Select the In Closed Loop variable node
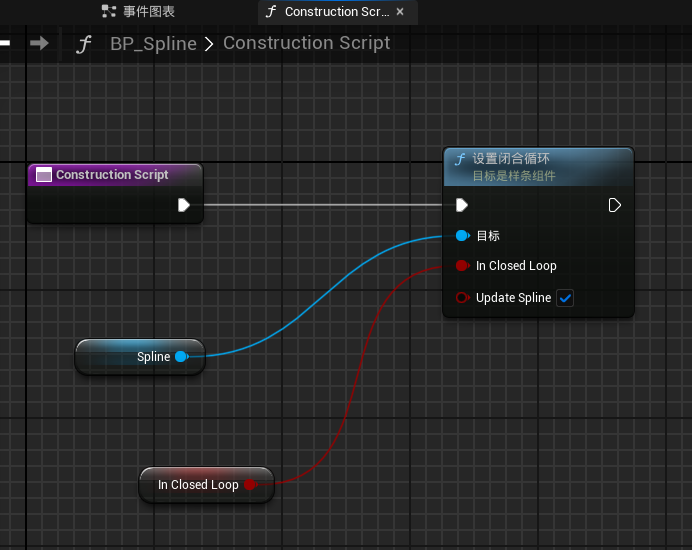 (x=207, y=485)
